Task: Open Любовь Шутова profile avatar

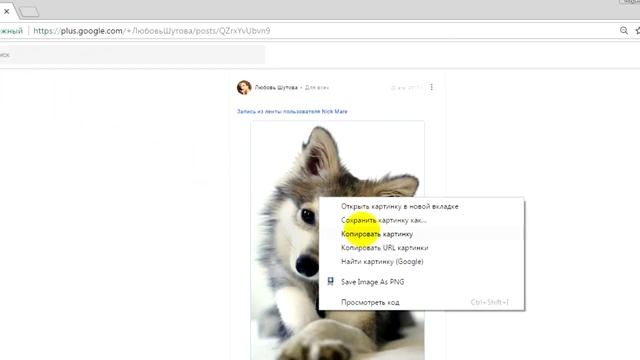Action: coord(244,87)
